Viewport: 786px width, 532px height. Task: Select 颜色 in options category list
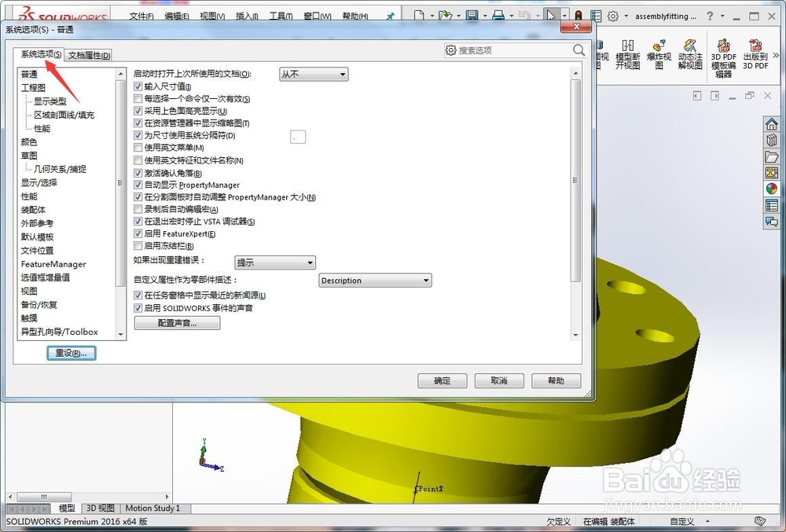pyautogui.click(x=29, y=142)
